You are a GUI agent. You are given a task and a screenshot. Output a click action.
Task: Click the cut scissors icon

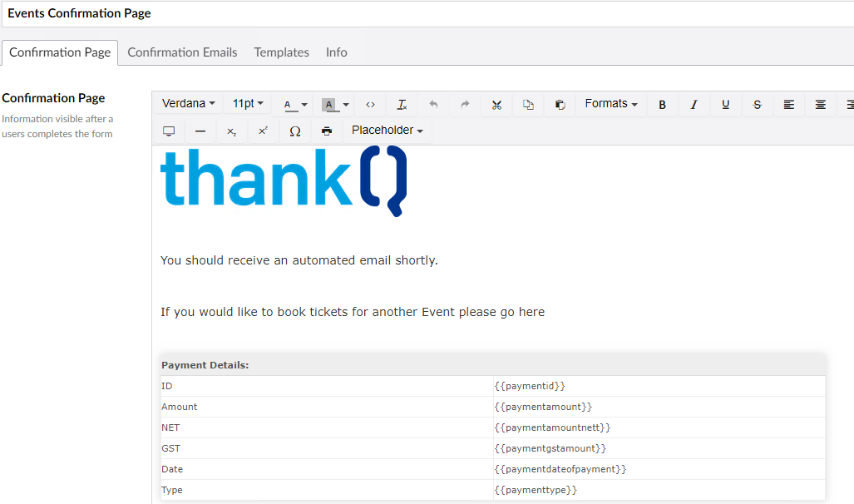pos(496,105)
